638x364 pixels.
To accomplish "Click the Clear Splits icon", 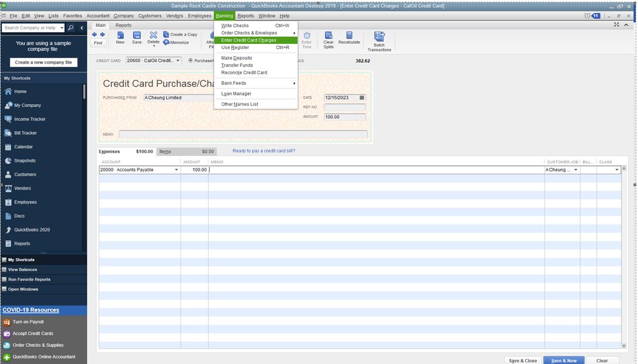I will pos(329,36).
